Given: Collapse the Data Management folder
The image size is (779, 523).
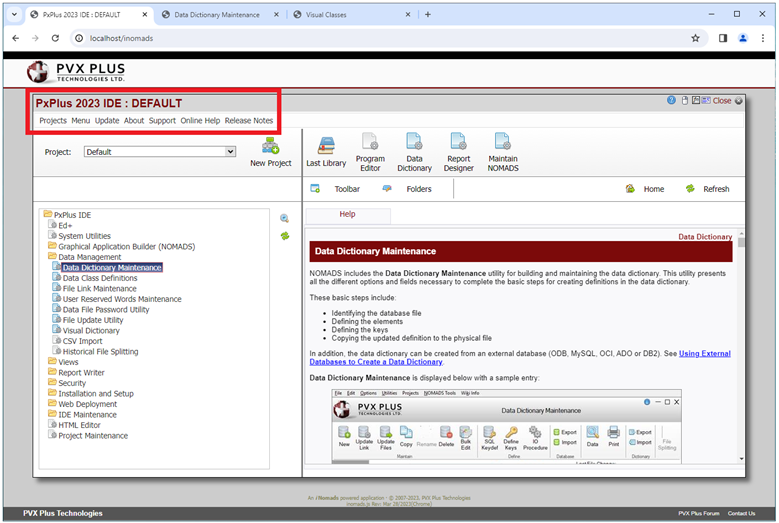Looking at the screenshot, I should [x=52, y=256].
